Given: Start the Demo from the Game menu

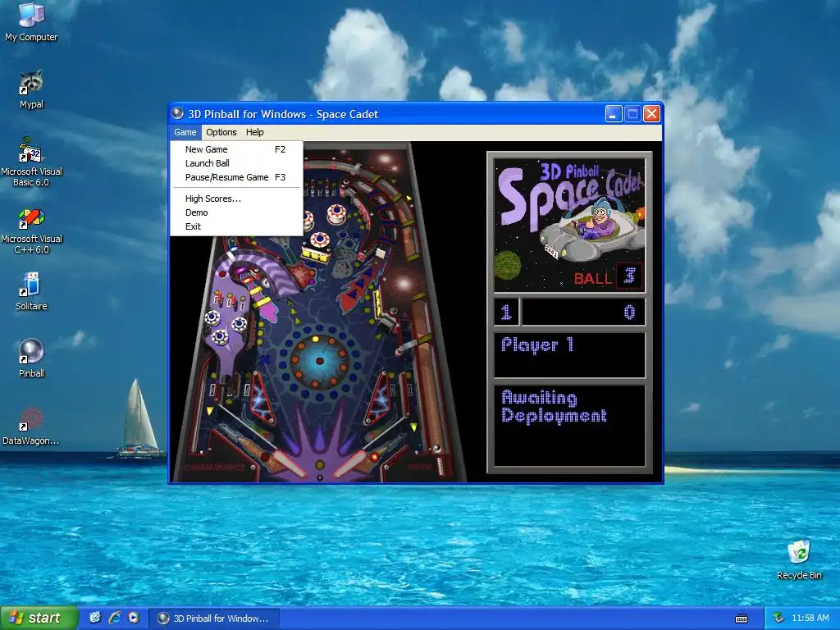Looking at the screenshot, I should (x=236, y=212).
